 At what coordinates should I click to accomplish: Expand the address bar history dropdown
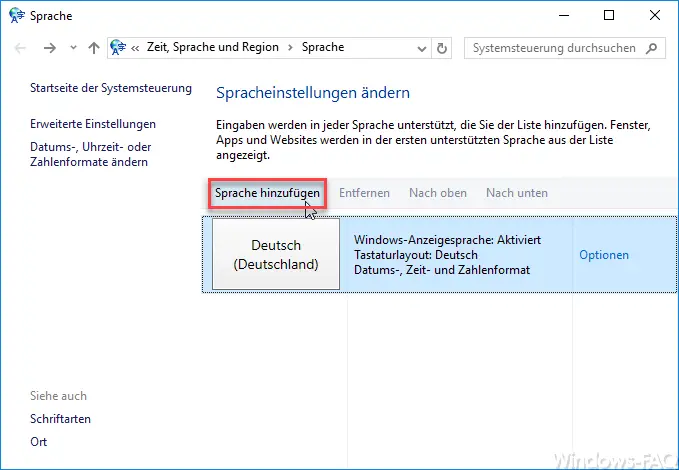point(421,49)
